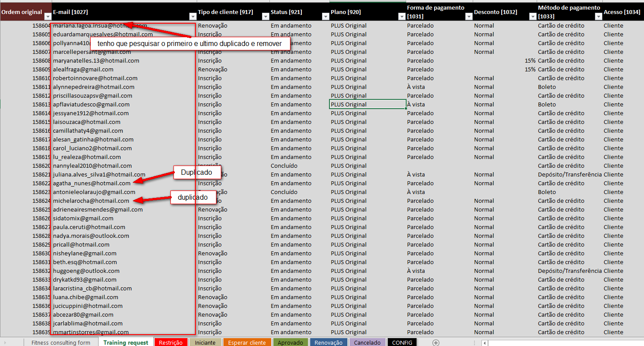Open the E-mail [1027] filter dropdown
Screen dimensions: 644x346
193,17
